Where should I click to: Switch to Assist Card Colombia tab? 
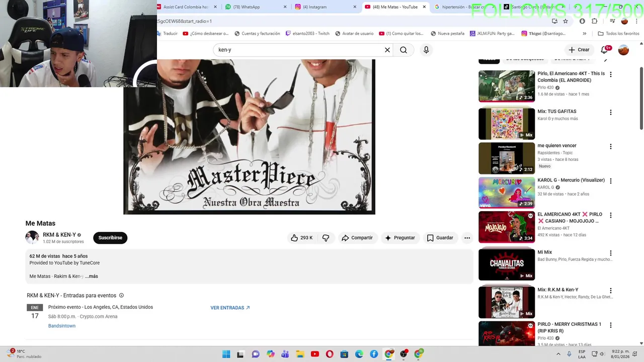(x=186, y=7)
